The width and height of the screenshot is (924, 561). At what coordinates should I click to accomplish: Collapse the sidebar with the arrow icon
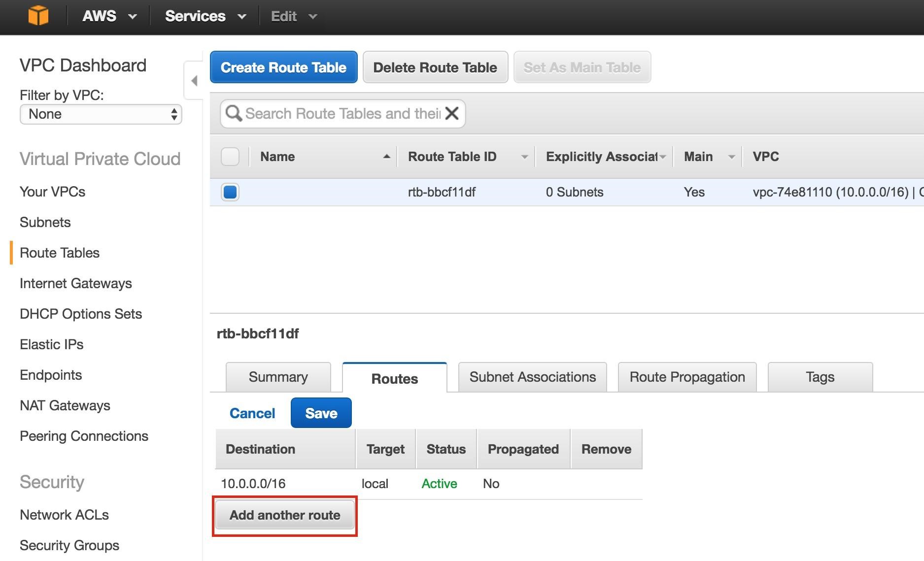[x=193, y=80]
